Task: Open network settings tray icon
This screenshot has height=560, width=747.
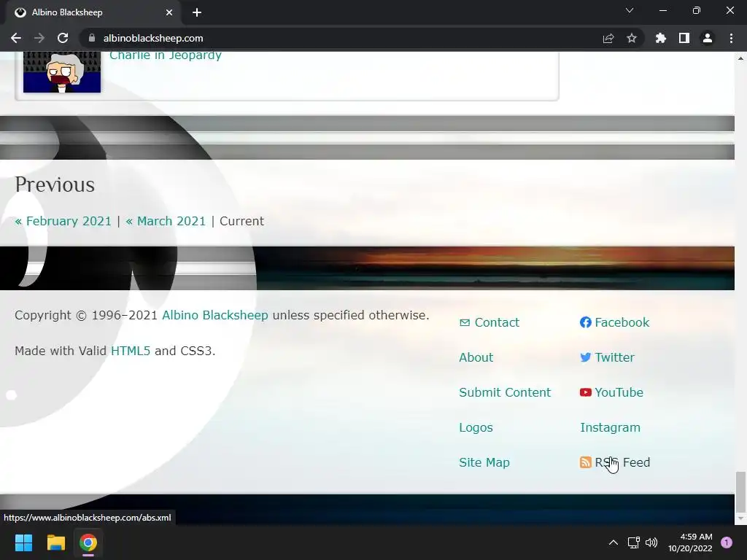Action: 633,542
